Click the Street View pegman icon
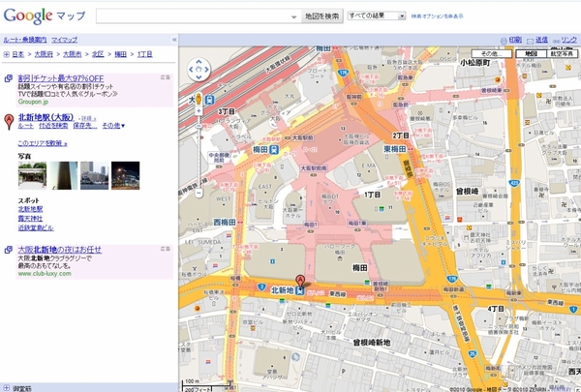 point(199,99)
